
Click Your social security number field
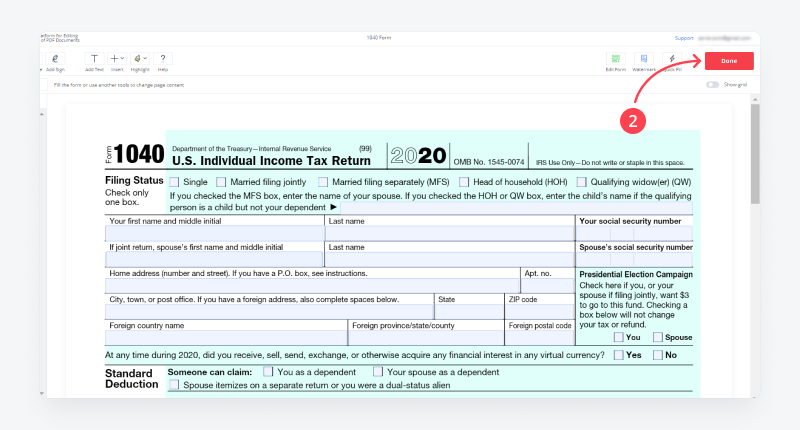click(x=634, y=234)
